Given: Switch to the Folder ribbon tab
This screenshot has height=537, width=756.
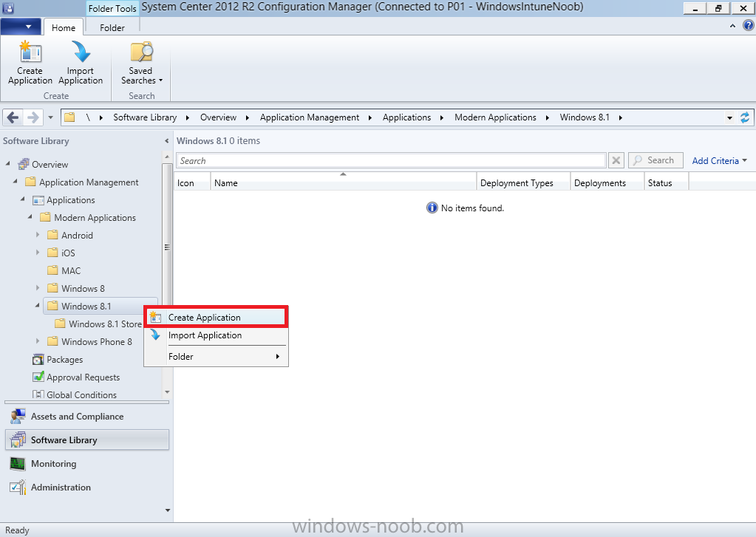Looking at the screenshot, I should 112,28.
